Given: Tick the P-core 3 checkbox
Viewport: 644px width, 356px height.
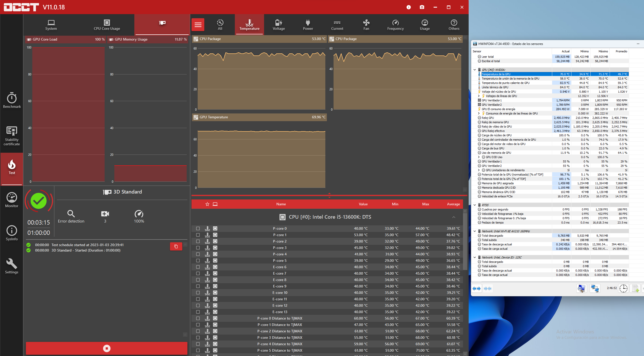Looking at the screenshot, I should tap(198, 248).
